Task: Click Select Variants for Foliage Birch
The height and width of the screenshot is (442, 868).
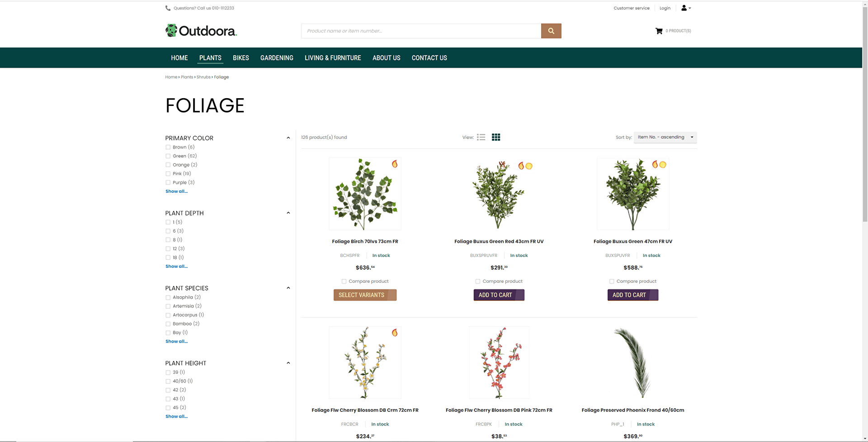Action: [x=365, y=295]
